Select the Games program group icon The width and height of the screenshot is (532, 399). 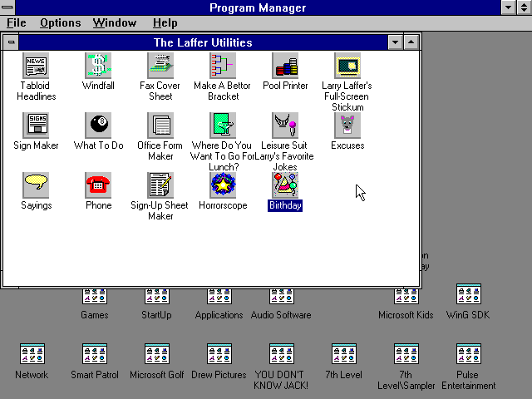pyautogui.click(x=95, y=297)
